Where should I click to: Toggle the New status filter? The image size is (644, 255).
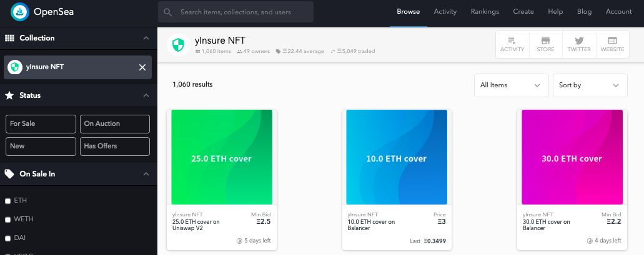pos(41,147)
